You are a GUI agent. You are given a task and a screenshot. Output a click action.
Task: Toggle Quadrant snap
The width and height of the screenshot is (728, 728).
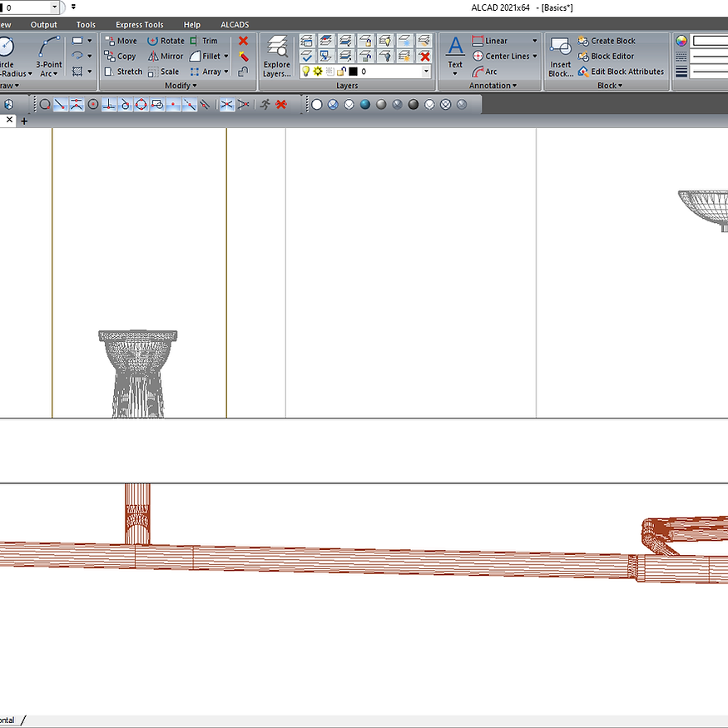(x=141, y=105)
